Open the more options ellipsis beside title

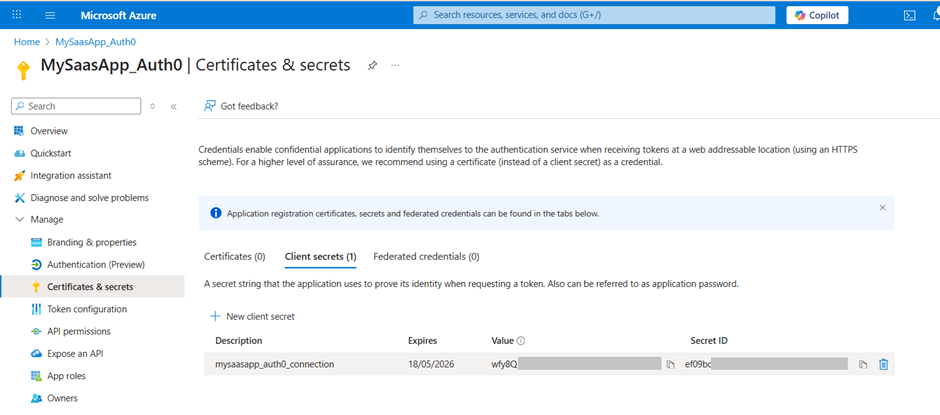pos(395,66)
